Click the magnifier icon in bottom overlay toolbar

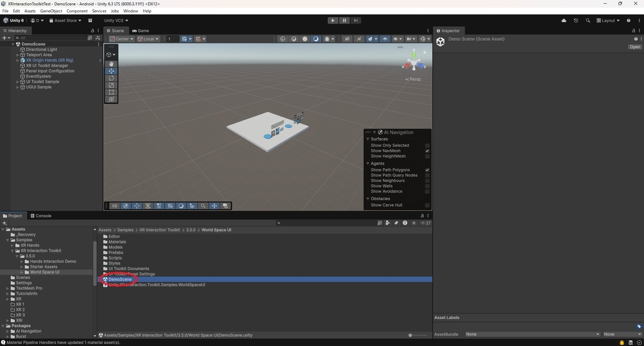203,205
